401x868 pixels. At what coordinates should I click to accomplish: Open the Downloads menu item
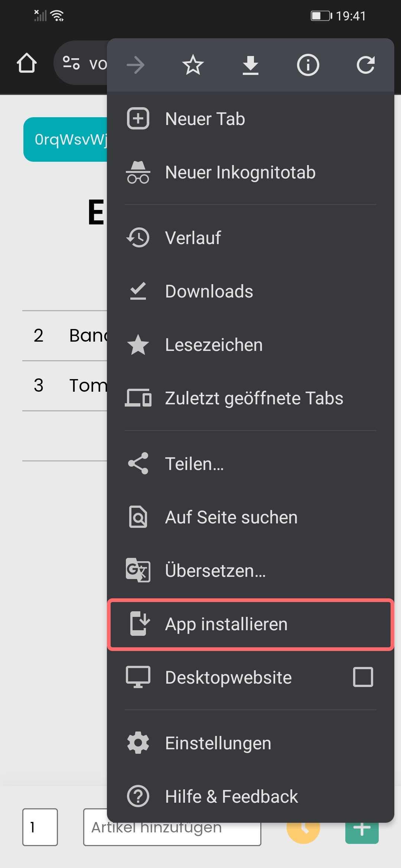click(251, 291)
